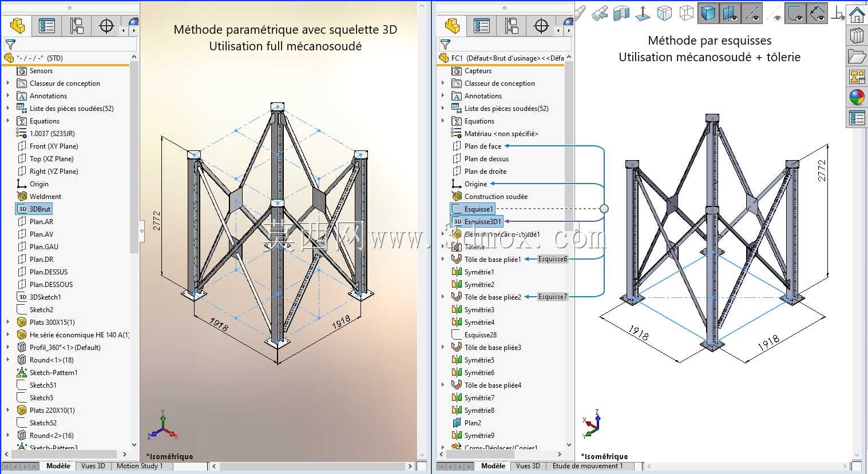The width and height of the screenshot is (868, 474).
Task: Toggle sketch dimensions visibility eye button
Action: 817,13
